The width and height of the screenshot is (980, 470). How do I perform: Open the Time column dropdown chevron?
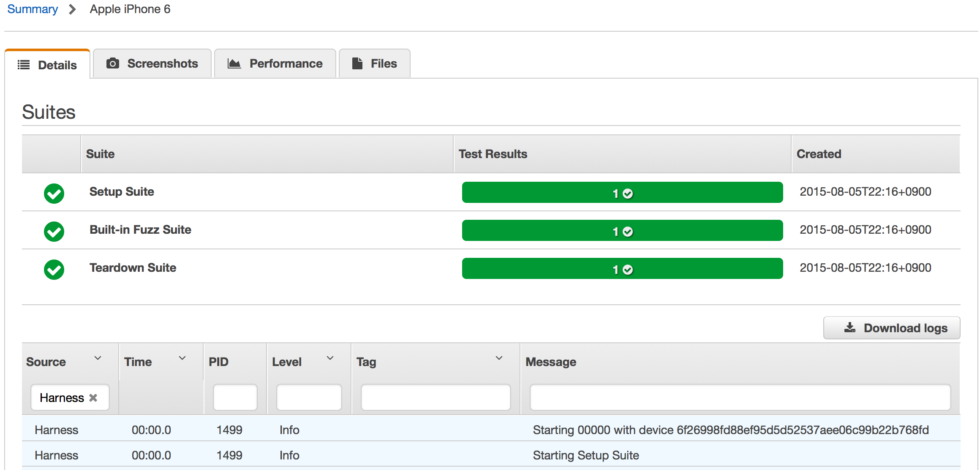pyautogui.click(x=182, y=358)
